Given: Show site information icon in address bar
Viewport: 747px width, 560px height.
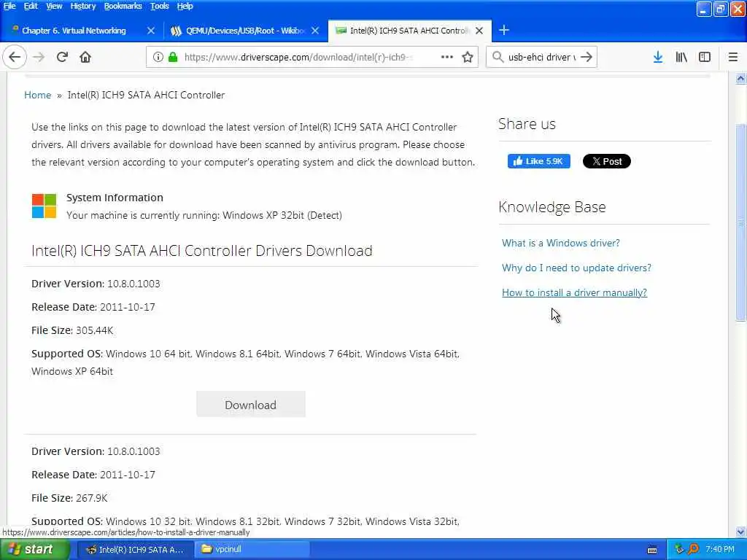Looking at the screenshot, I should 158,57.
